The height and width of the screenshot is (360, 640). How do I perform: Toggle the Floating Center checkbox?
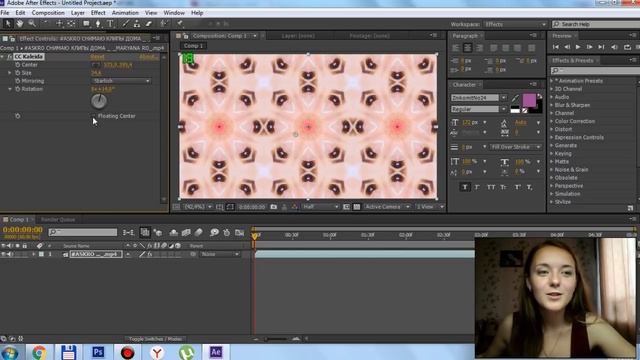click(94, 116)
